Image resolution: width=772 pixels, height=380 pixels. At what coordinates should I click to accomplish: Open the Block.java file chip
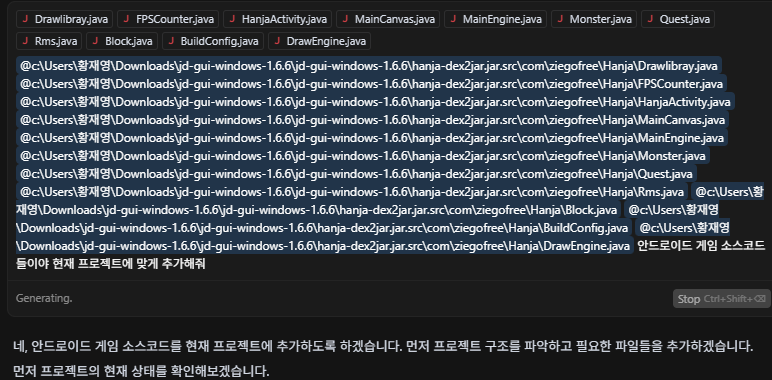pyautogui.click(x=122, y=41)
